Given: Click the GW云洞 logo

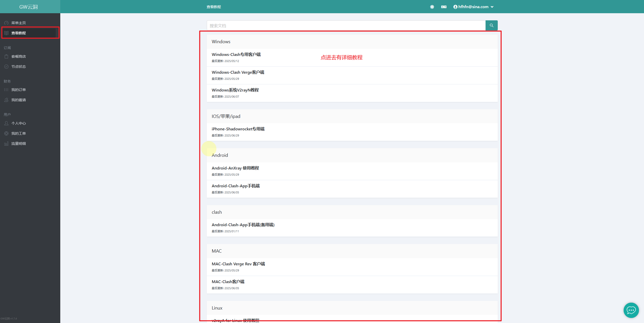Looking at the screenshot, I should [x=28, y=7].
